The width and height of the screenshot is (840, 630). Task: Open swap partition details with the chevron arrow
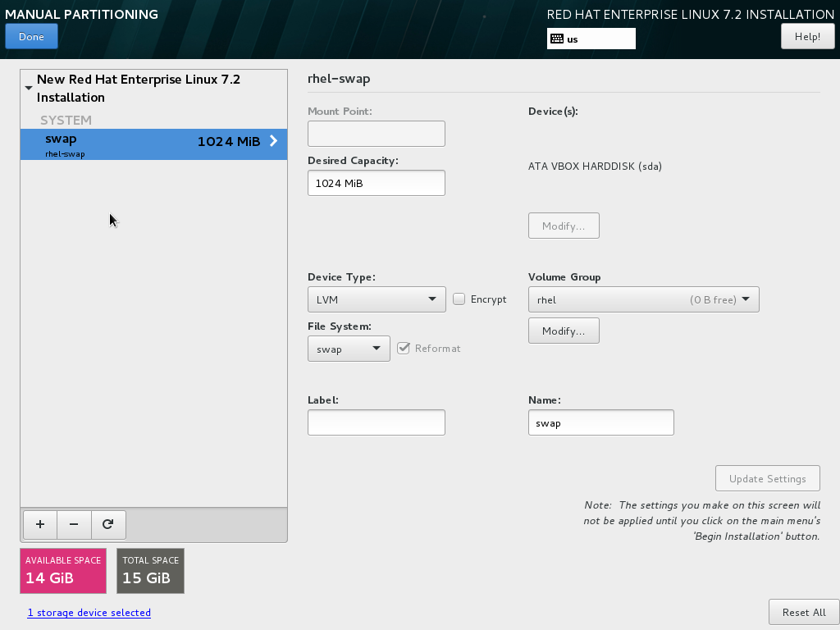(x=274, y=141)
